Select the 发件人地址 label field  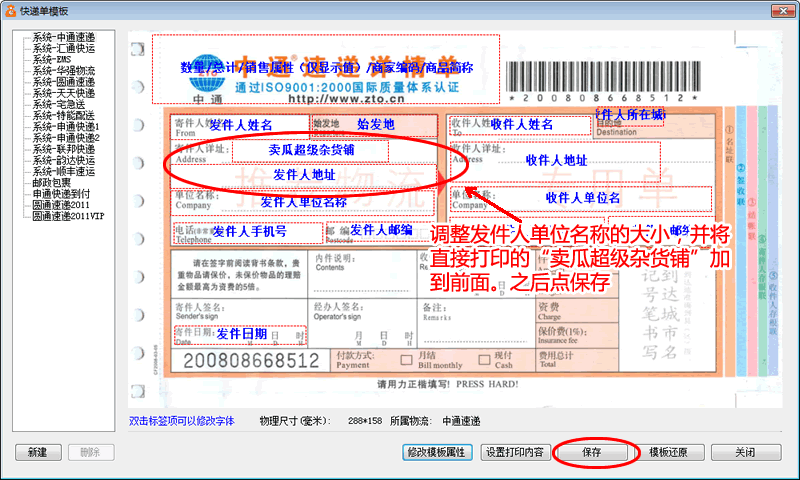(304, 175)
